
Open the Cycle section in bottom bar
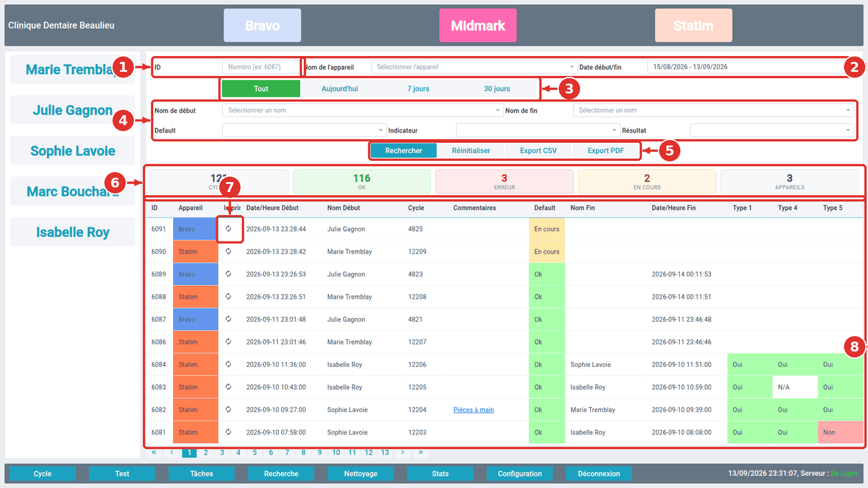pos(42,474)
